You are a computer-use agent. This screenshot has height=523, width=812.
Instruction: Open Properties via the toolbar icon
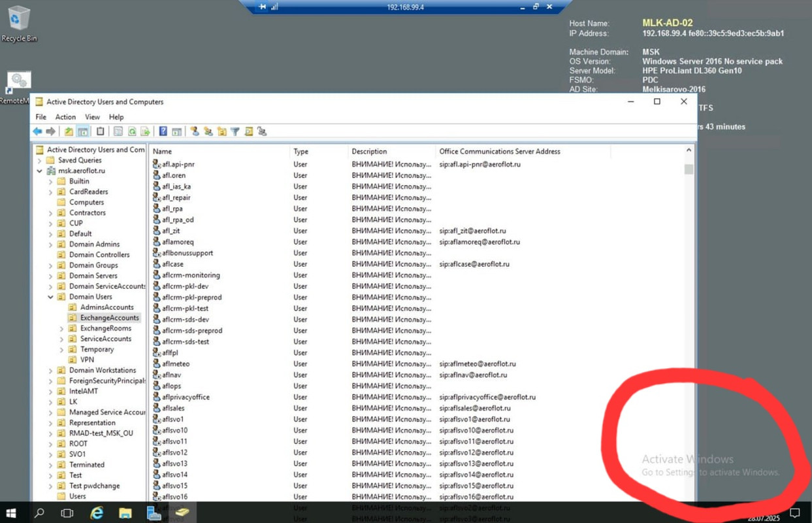tap(118, 131)
